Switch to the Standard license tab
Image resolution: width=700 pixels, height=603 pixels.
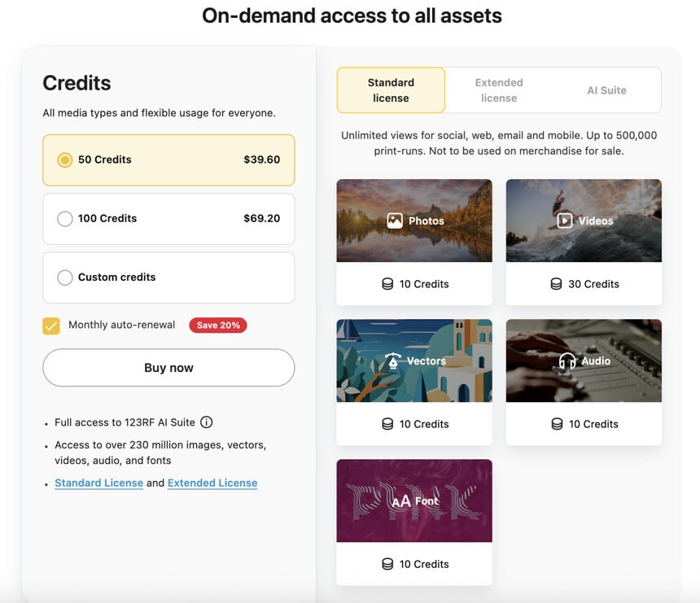(391, 90)
